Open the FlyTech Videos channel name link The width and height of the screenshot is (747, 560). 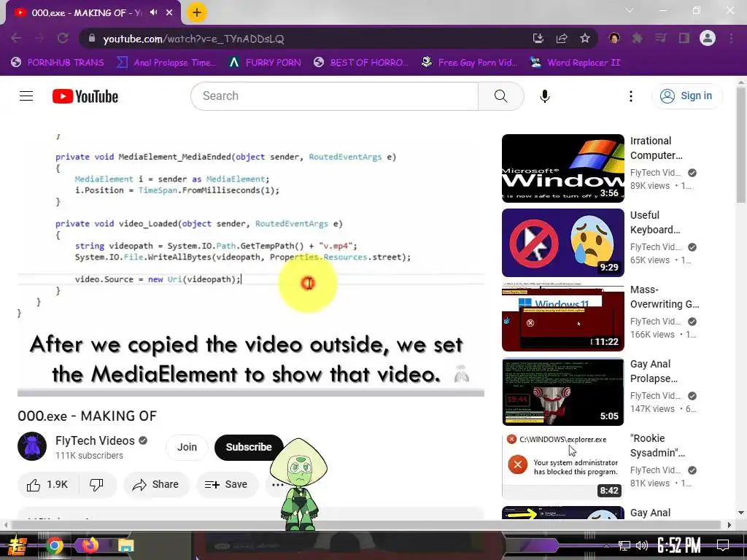(95, 440)
